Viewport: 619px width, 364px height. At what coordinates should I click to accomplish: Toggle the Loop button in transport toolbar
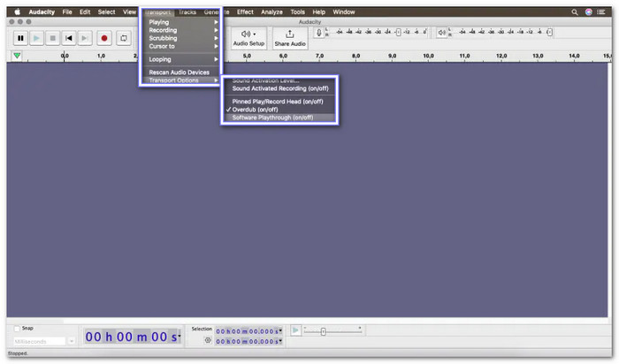pos(124,38)
